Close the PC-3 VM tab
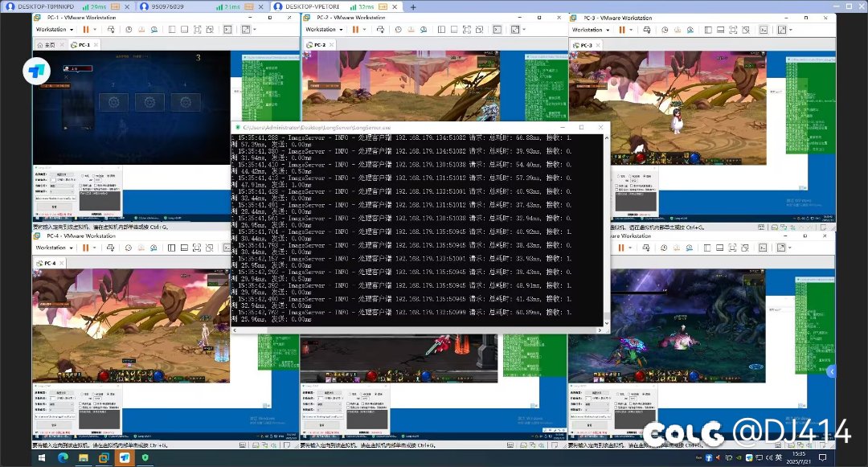The height and width of the screenshot is (467, 868). pyautogui.click(x=599, y=45)
